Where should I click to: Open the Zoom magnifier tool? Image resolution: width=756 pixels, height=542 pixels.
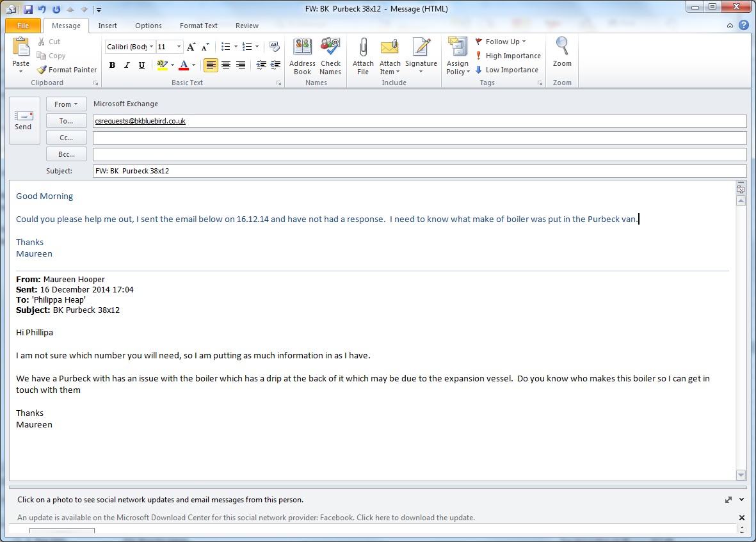[562, 52]
